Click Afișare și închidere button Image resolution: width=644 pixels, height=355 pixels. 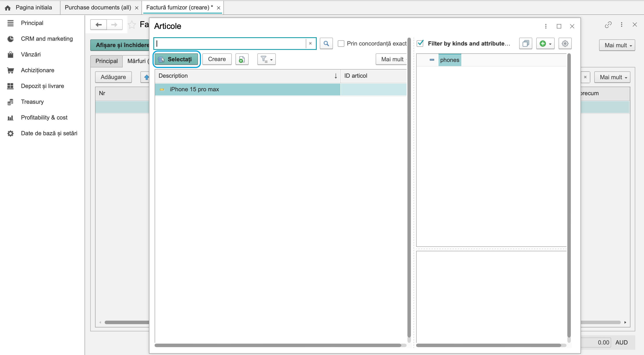coord(120,45)
